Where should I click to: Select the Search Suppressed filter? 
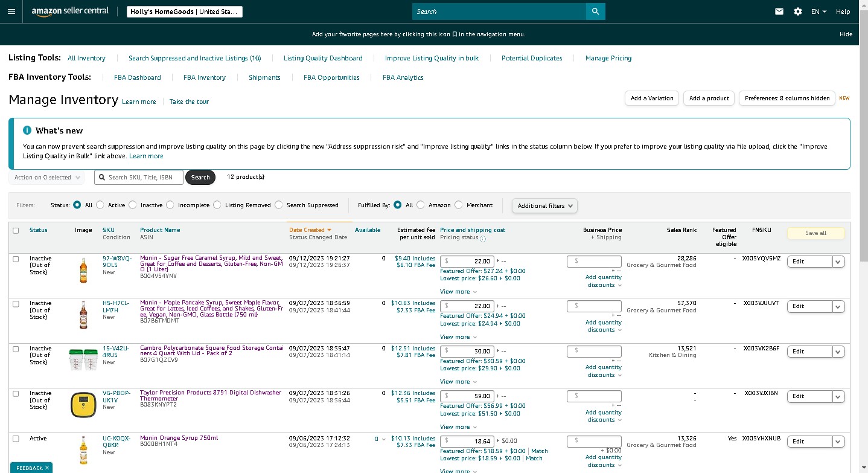(279, 205)
